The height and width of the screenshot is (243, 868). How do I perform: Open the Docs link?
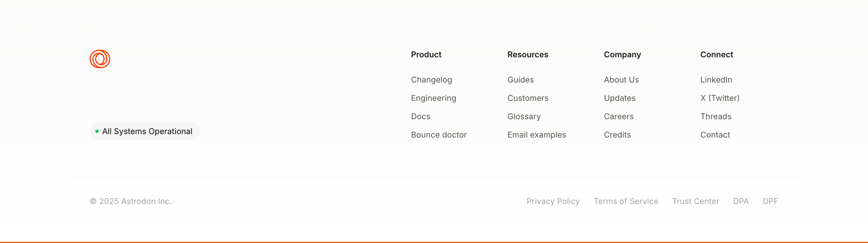tap(421, 116)
